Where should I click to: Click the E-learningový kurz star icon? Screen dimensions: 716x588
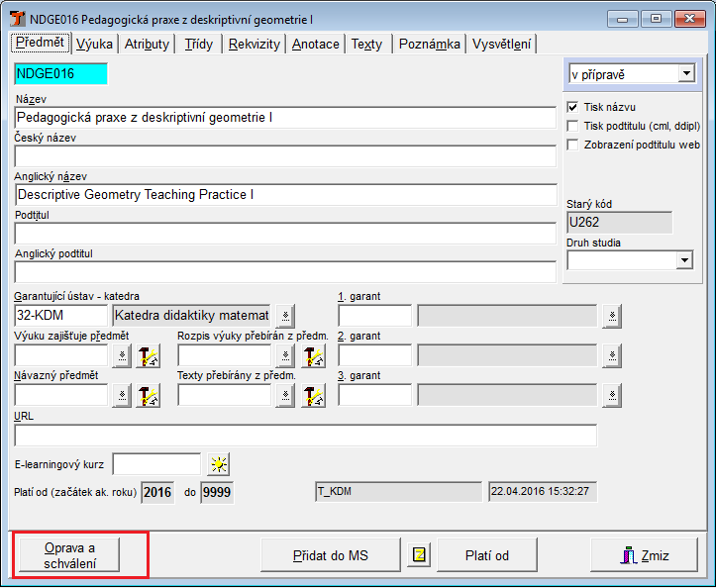[x=217, y=464]
